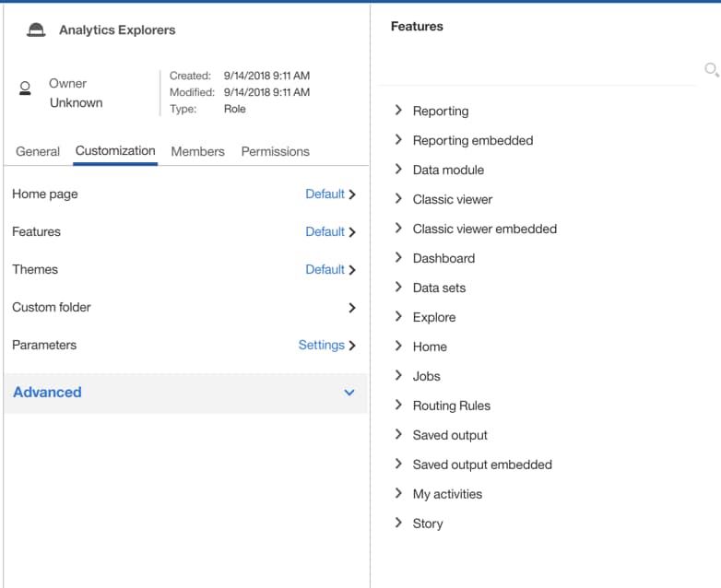Expand the Story feature chevron
Screen dimensions: 721x588
pyautogui.click(x=398, y=523)
